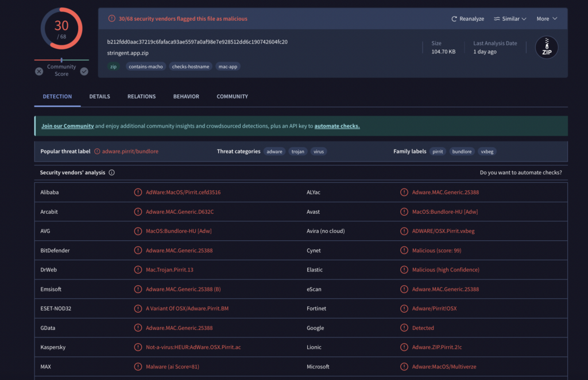Click the community score slider marker
Screen dimensions: 588x380
click(61, 60)
